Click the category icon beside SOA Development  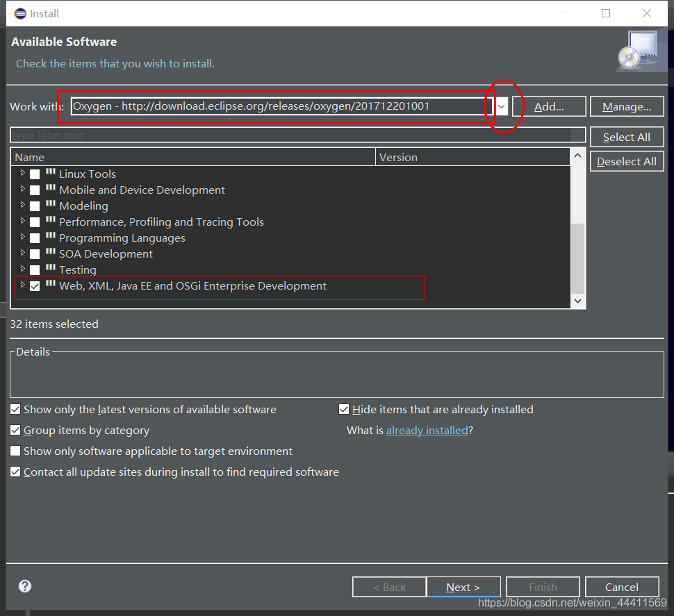(x=51, y=251)
